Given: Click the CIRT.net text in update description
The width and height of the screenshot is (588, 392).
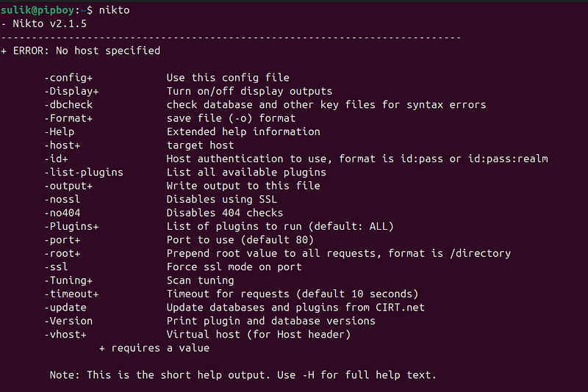Looking at the screenshot, I should point(400,308).
